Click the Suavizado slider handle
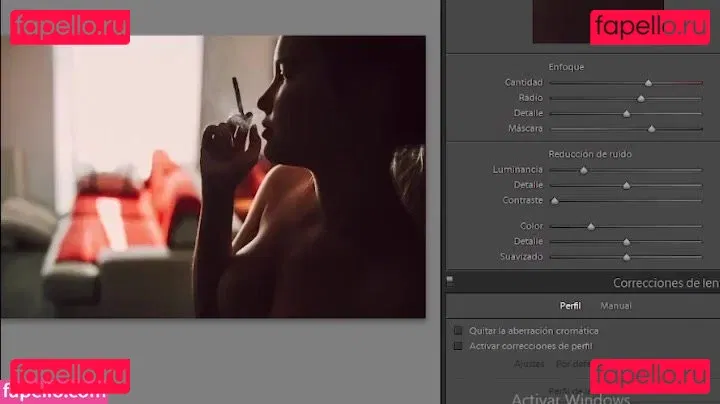This screenshot has width=720, height=404. [x=626, y=257]
